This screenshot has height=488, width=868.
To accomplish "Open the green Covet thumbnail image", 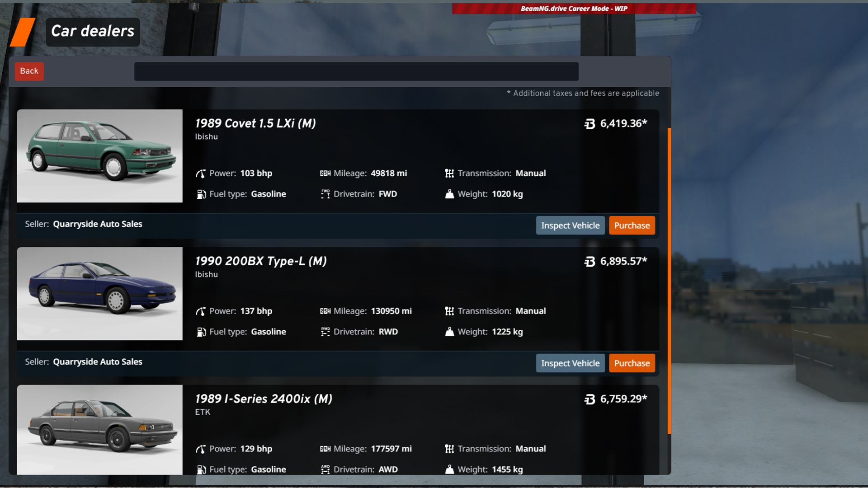I will coord(99,156).
